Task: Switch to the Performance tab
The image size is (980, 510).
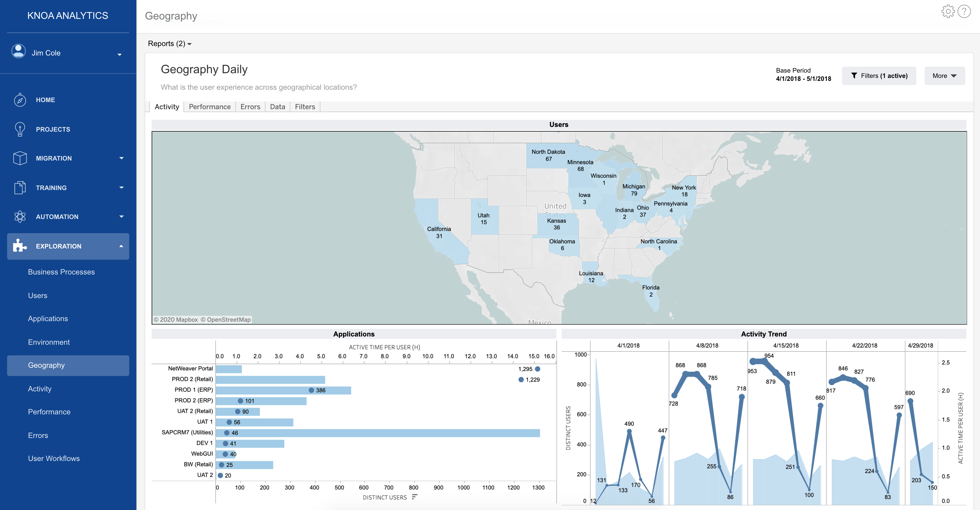Action: click(210, 107)
